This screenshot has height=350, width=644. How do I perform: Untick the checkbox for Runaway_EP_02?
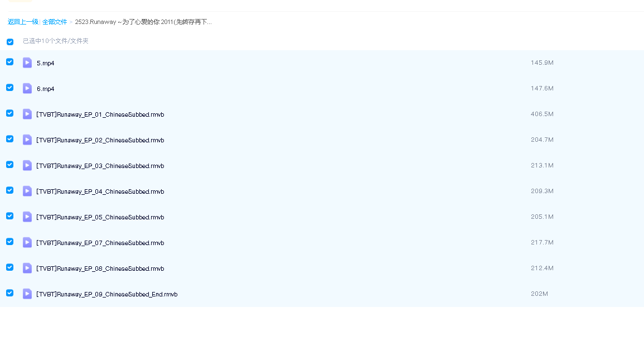10,139
